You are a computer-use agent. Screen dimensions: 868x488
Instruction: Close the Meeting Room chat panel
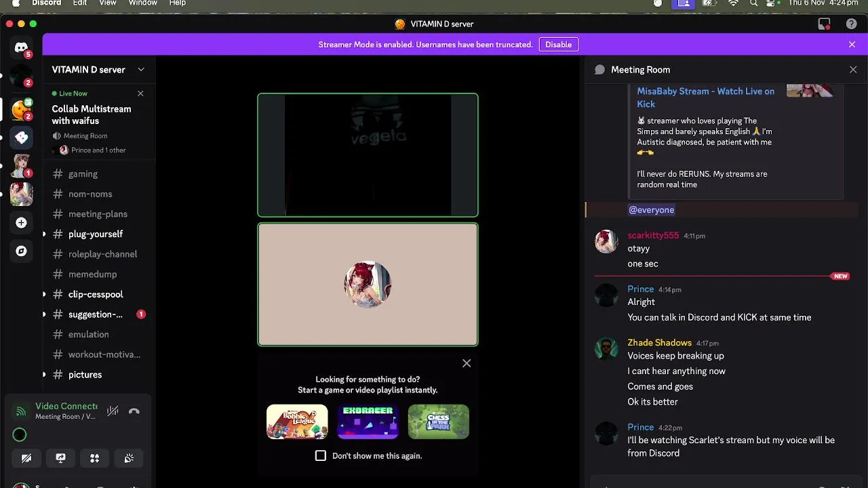(853, 69)
